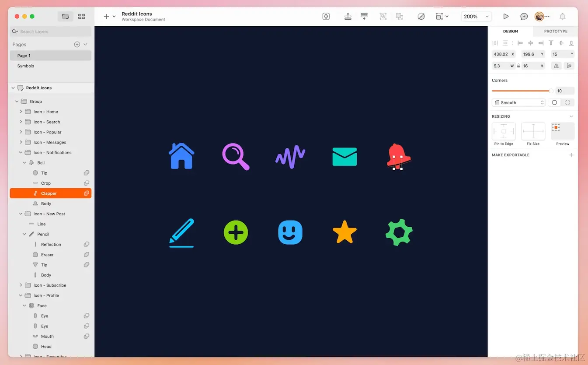The image size is (588, 365).
Task: Move the Corners radius slider handle
Action: point(551,91)
